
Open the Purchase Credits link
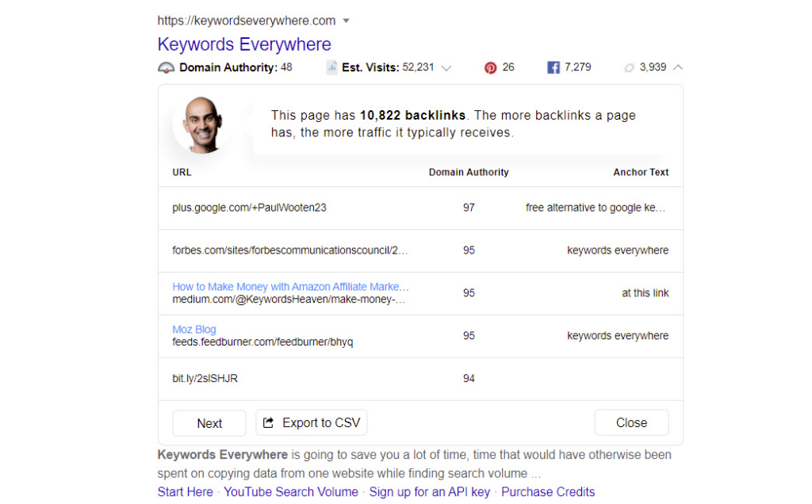click(x=548, y=491)
